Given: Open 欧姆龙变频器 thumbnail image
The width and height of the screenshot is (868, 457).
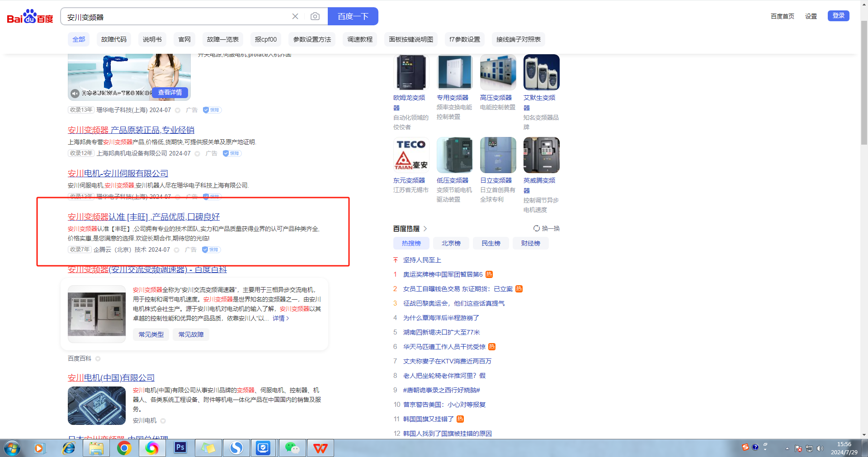Looking at the screenshot, I should (411, 72).
